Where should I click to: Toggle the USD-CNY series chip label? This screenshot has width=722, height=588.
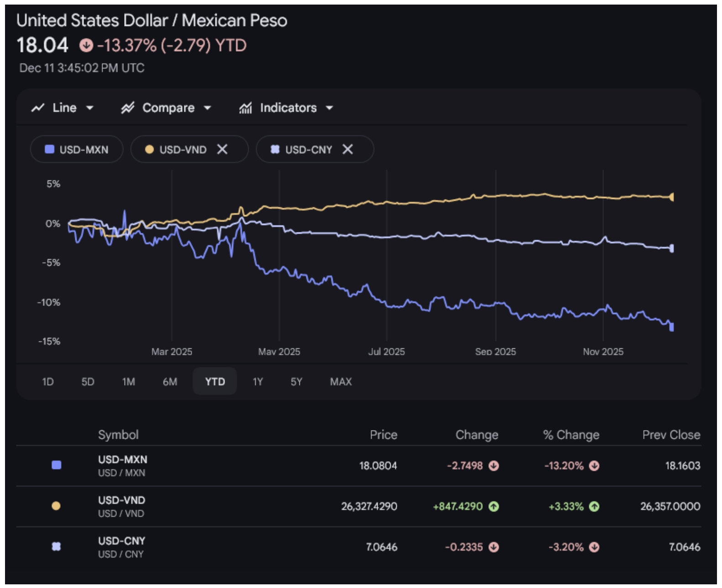pyautogui.click(x=309, y=150)
